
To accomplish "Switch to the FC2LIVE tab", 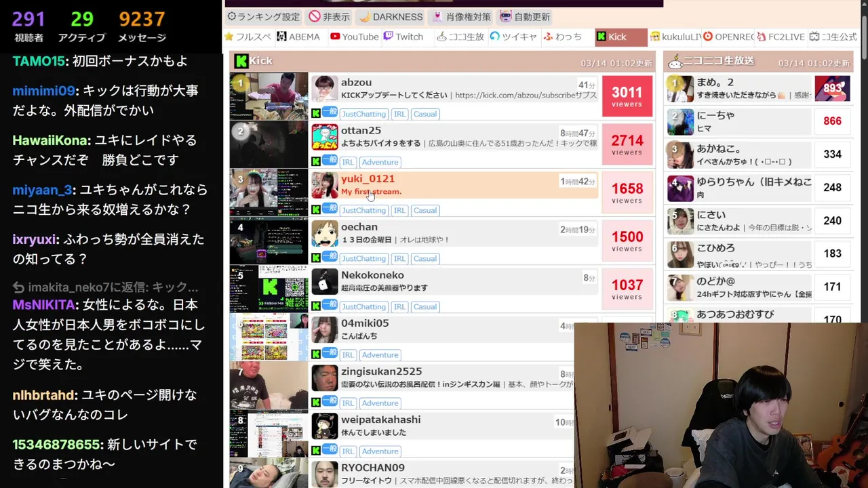I will click(781, 37).
